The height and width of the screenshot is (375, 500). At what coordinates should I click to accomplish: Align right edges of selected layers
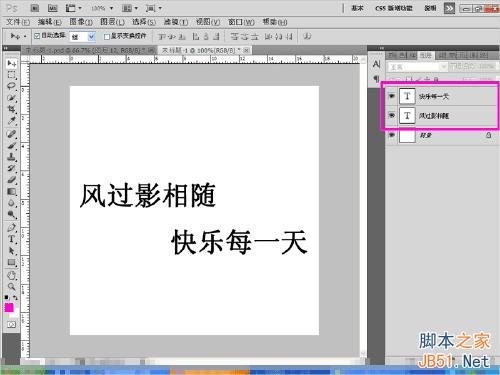click(216, 36)
